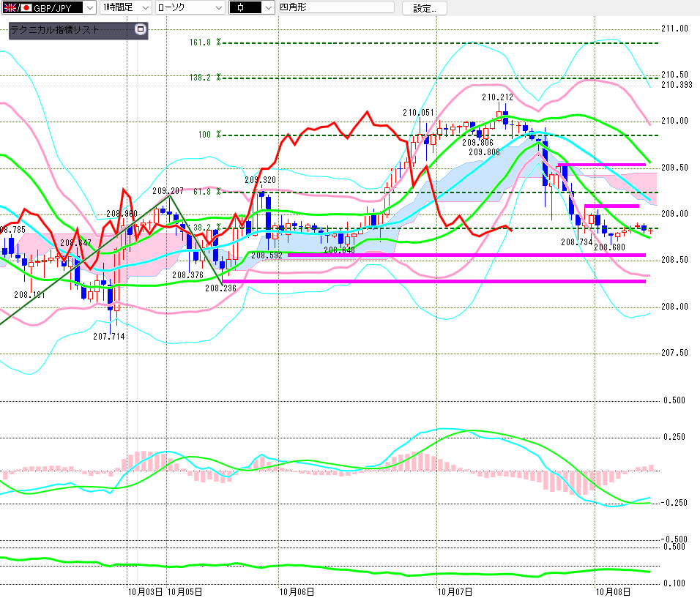
Task: Click the 209.207 price label
Action: (x=168, y=191)
